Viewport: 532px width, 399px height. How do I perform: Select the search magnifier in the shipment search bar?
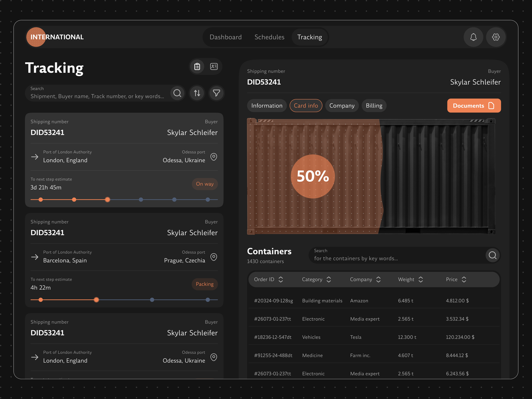tap(177, 93)
